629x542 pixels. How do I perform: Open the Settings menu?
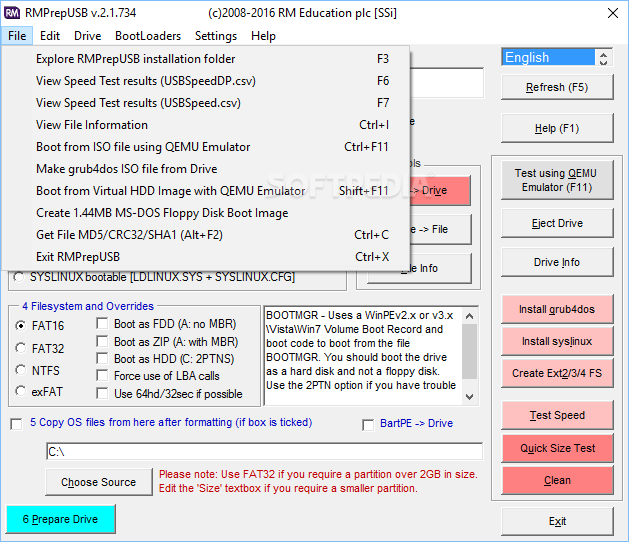coord(216,36)
